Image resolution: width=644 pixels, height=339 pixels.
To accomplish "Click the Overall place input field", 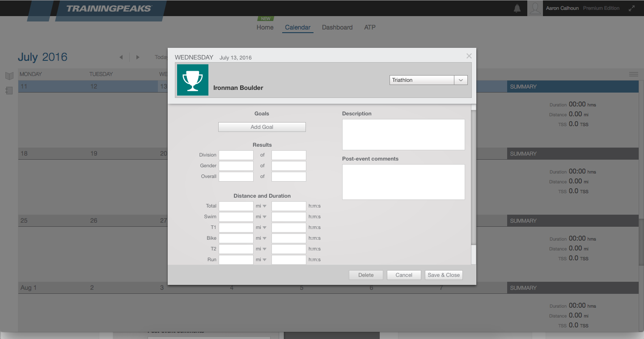I will click(236, 177).
